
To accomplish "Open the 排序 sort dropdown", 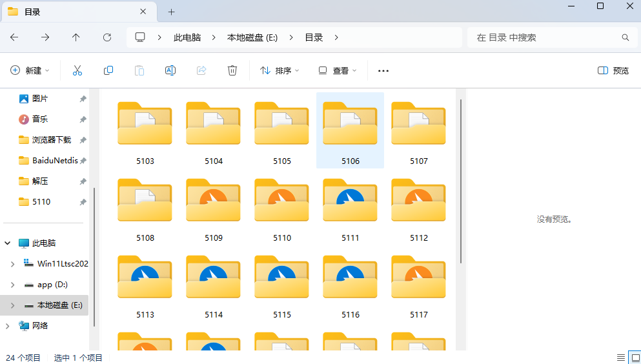I will (x=280, y=71).
